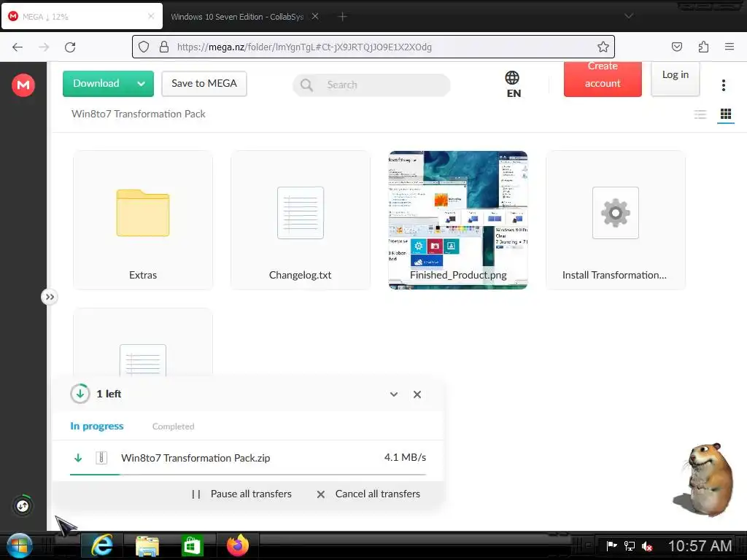Image resolution: width=747 pixels, height=560 pixels.
Task: Open Action Center flag tray icon
Action: [612, 545]
